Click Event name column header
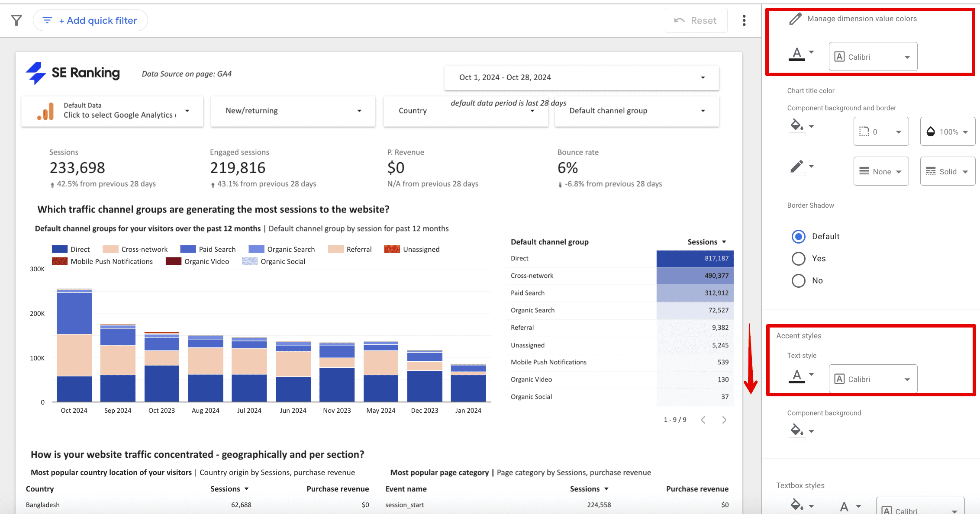The image size is (980, 514). 406,489
